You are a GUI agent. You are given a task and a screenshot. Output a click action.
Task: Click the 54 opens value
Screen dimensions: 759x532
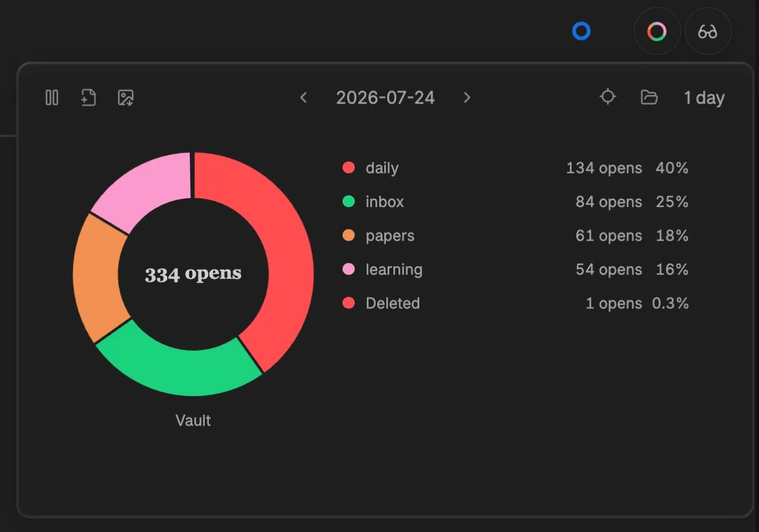(x=609, y=269)
